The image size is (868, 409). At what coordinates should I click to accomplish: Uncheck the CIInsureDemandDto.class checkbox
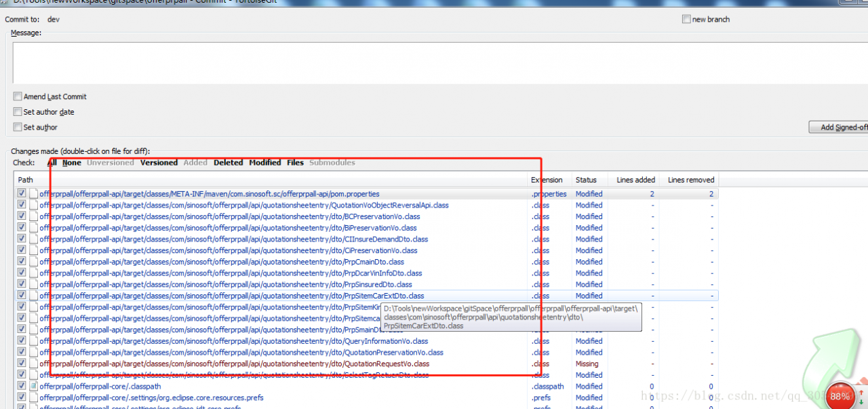tap(22, 239)
